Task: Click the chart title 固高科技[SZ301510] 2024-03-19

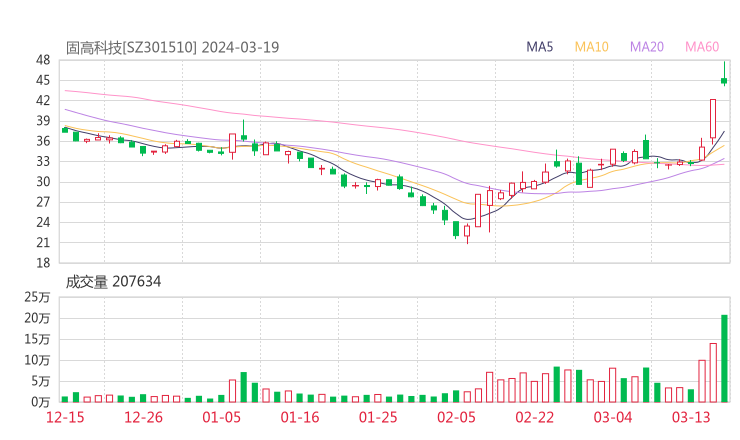Action: (x=172, y=47)
